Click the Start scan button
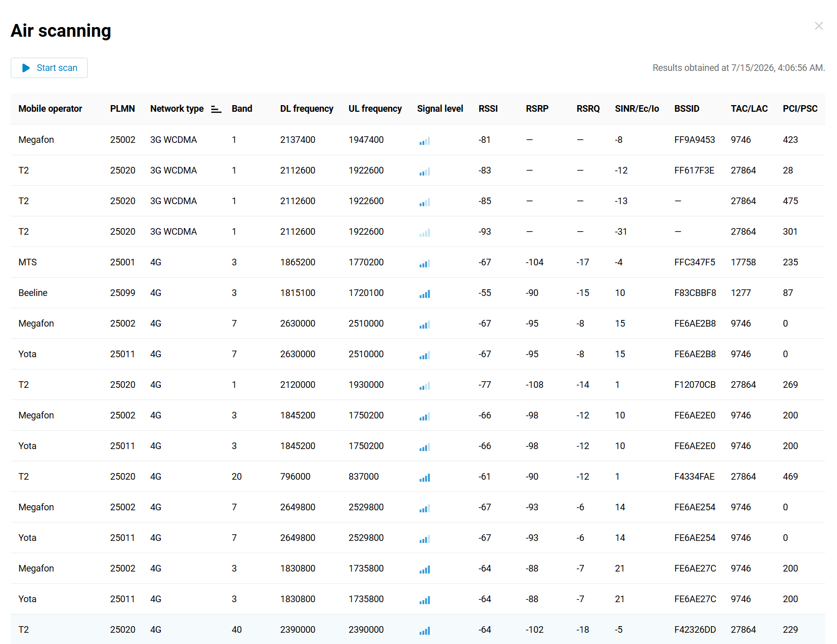This screenshot has height=644, width=837. coord(49,68)
